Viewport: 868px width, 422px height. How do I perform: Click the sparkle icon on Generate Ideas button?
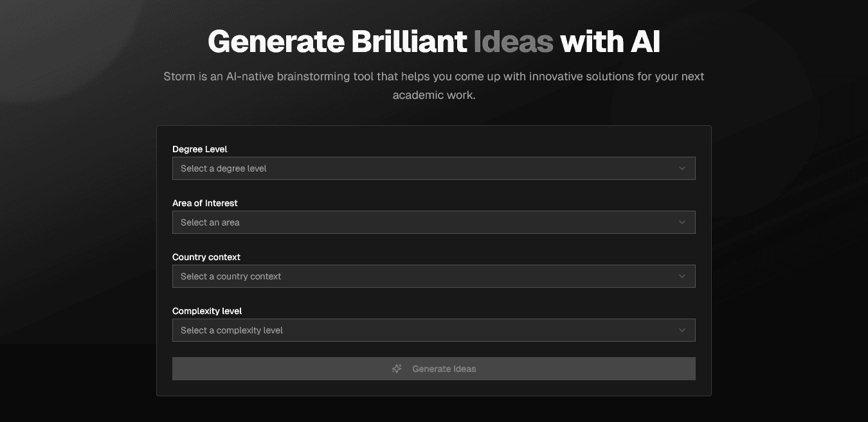[397, 369]
